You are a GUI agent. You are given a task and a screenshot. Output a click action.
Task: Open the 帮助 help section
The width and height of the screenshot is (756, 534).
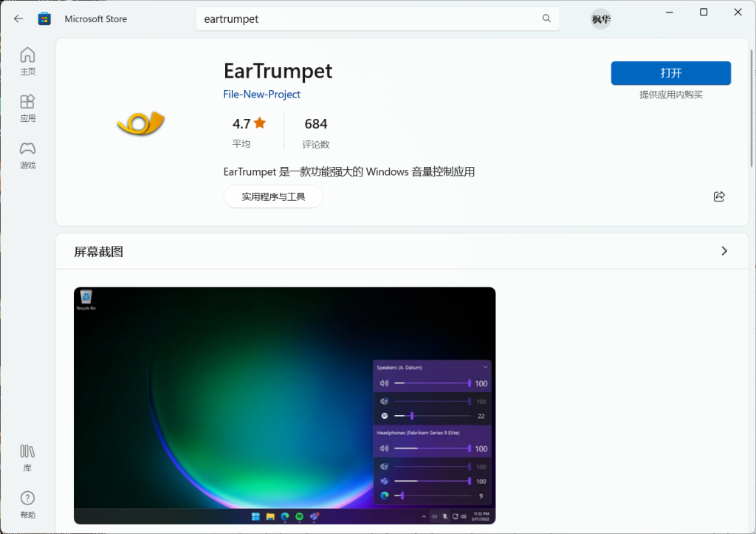[27, 504]
